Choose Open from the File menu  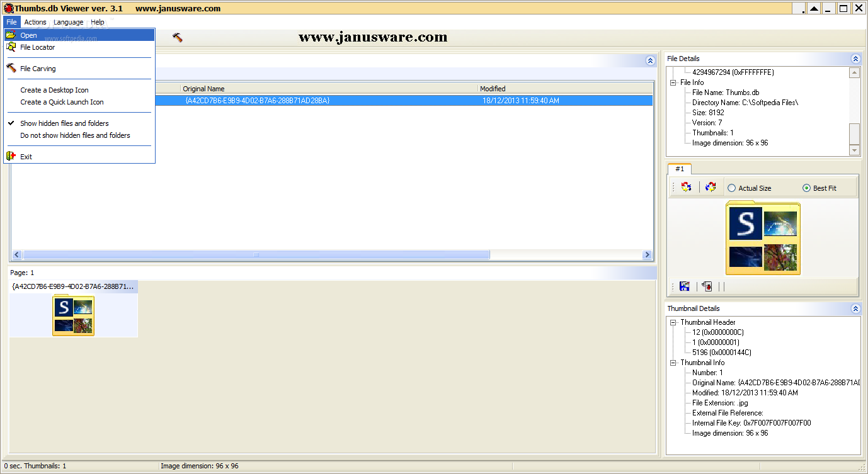coord(79,35)
